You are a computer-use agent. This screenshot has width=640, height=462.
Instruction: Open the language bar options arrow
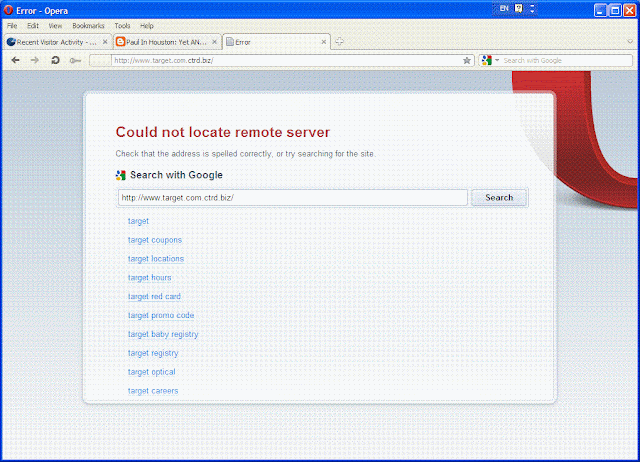pyautogui.click(x=532, y=9)
